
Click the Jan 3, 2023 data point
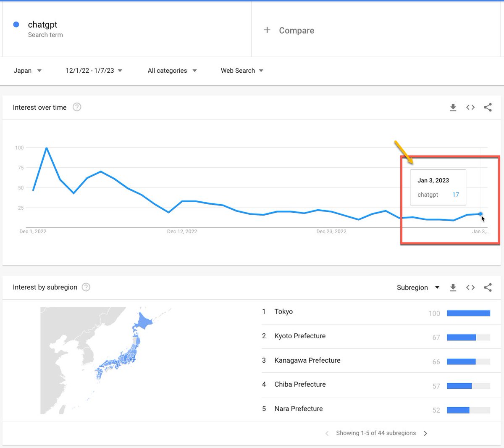(480, 214)
